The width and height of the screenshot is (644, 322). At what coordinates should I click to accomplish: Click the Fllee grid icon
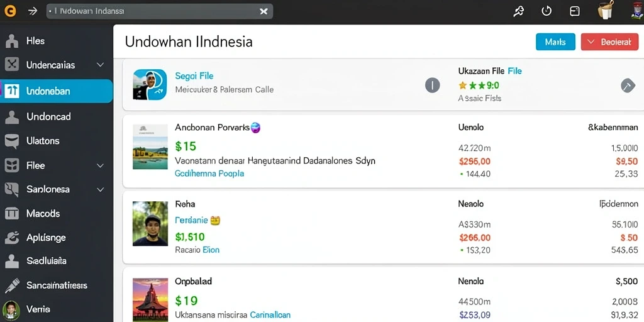12,165
